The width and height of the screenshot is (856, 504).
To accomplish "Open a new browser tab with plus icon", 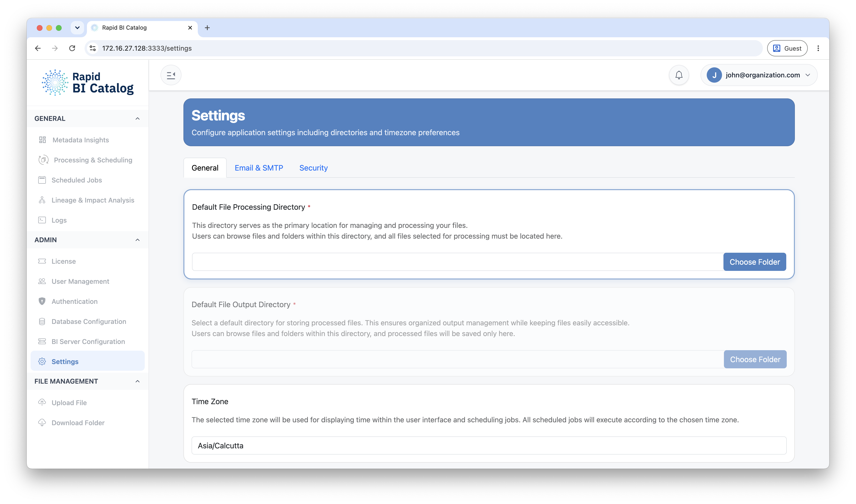I will click(x=207, y=27).
